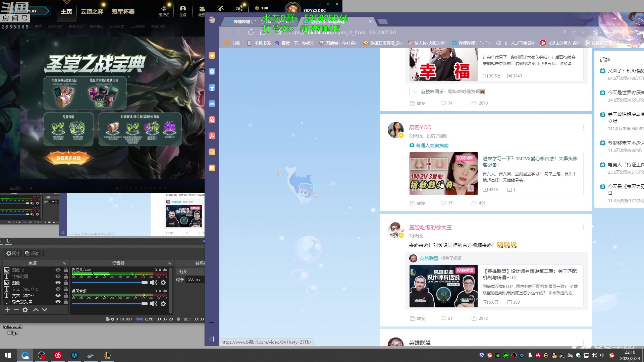Open 手机书签 bookmark
This screenshot has width=644, height=362.
coord(259,43)
